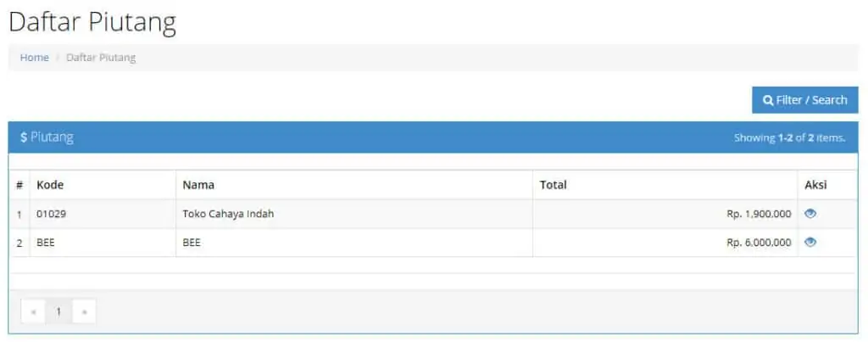
Task: Sort by the Nama column header
Action: 198,185
